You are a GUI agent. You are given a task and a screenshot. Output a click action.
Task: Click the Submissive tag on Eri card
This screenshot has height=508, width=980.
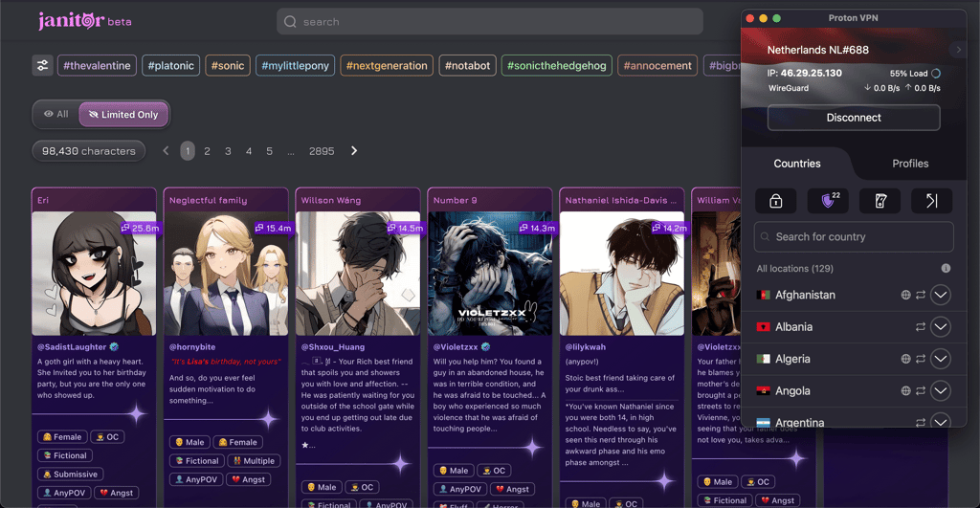(71, 475)
